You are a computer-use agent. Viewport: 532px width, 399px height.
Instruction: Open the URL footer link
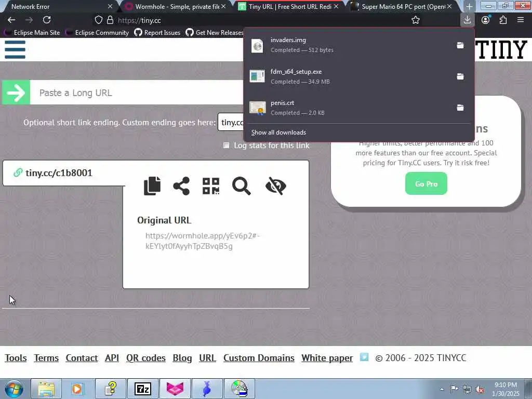(x=207, y=358)
